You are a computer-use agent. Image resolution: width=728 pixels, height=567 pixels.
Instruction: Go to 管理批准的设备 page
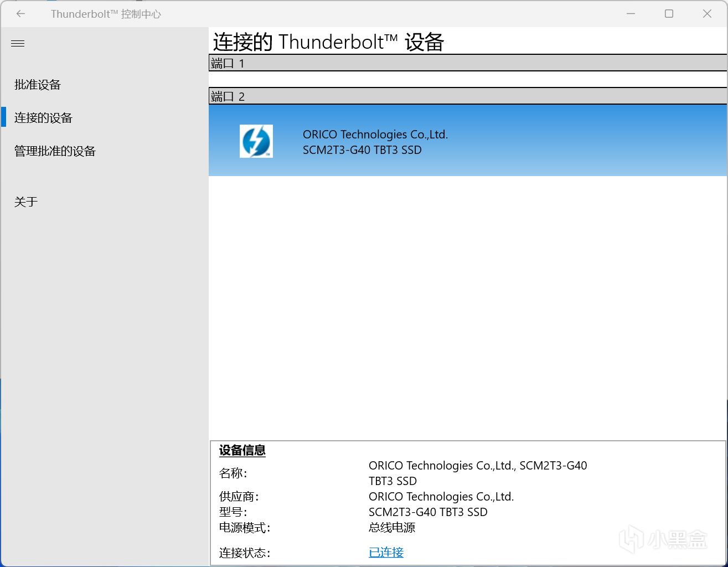(55, 151)
